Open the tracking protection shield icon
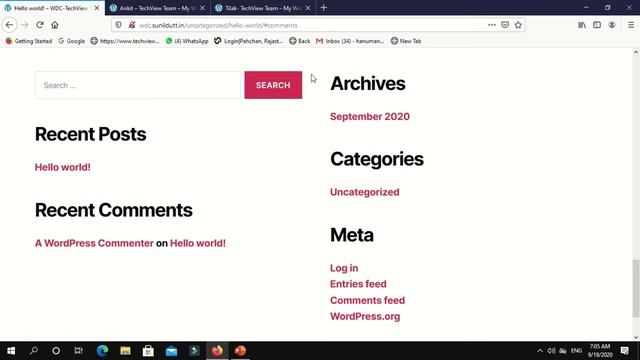This screenshot has width=640, height=360. pyautogui.click(x=118, y=25)
